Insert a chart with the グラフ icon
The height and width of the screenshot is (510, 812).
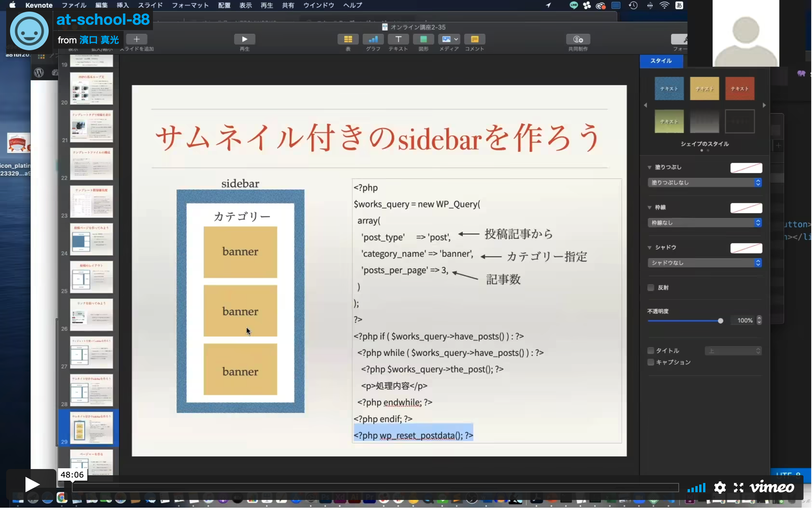[x=373, y=39]
